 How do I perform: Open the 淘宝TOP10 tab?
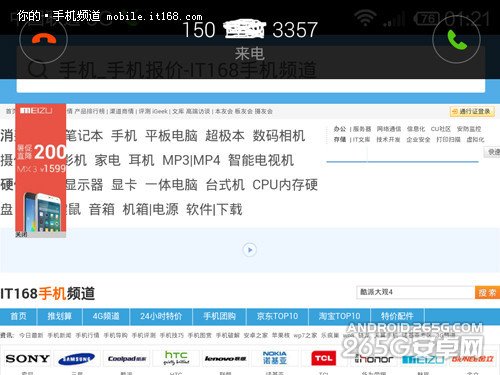tap(339, 316)
